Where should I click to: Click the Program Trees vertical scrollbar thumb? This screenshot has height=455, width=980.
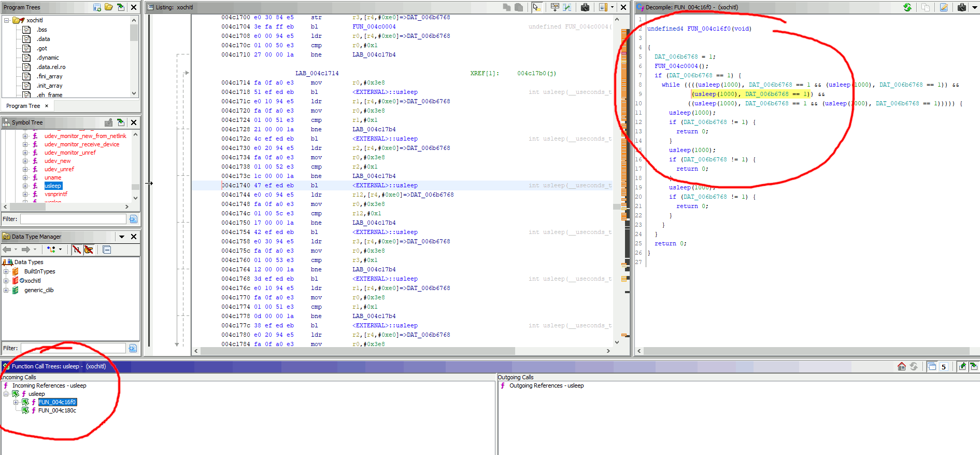tap(134, 32)
